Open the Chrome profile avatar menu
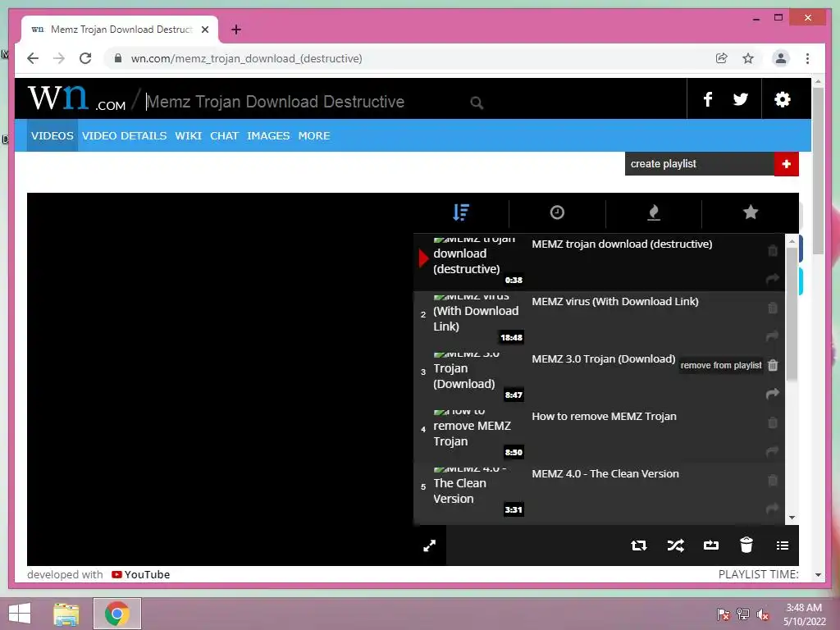Screen dimensions: 840x630 coord(781,58)
